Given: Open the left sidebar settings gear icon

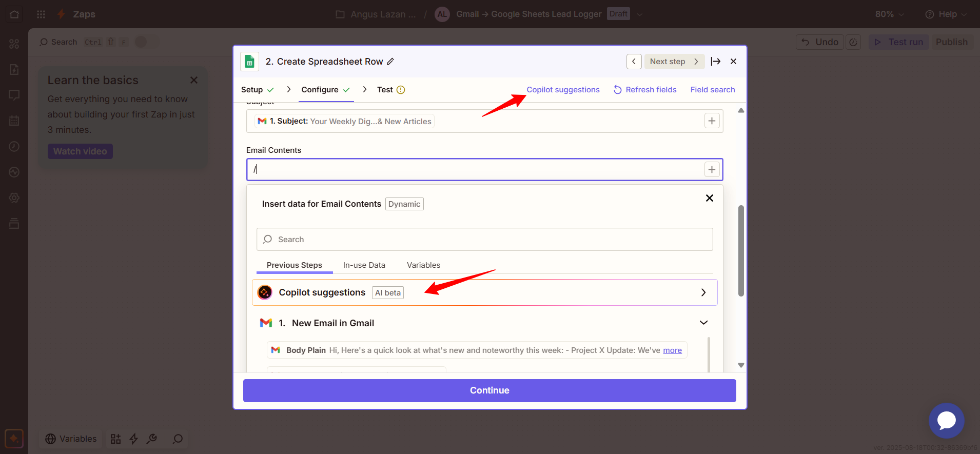Looking at the screenshot, I should click(x=14, y=198).
